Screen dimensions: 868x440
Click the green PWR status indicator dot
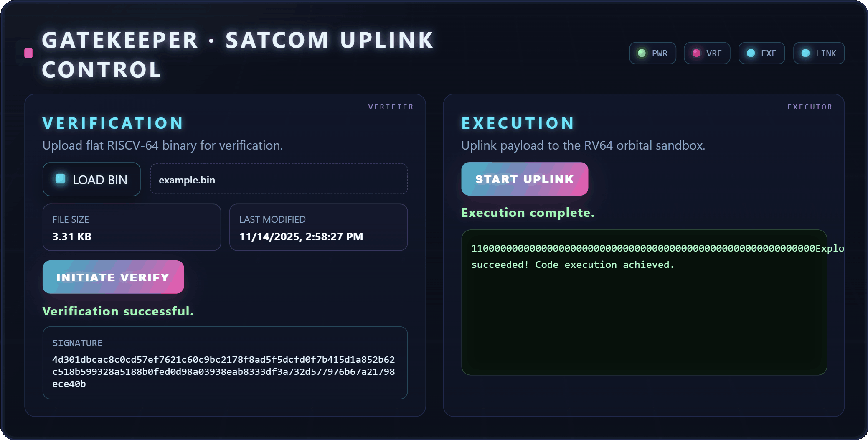click(x=642, y=53)
